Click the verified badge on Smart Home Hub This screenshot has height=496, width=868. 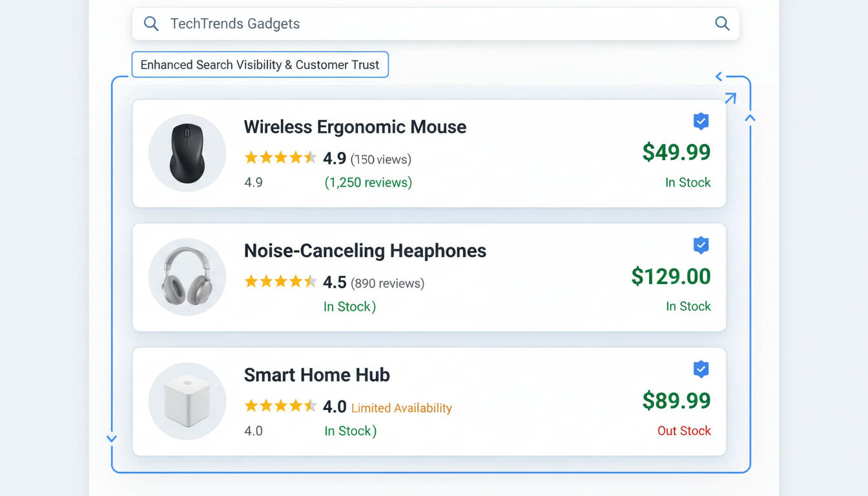click(701, 369)
